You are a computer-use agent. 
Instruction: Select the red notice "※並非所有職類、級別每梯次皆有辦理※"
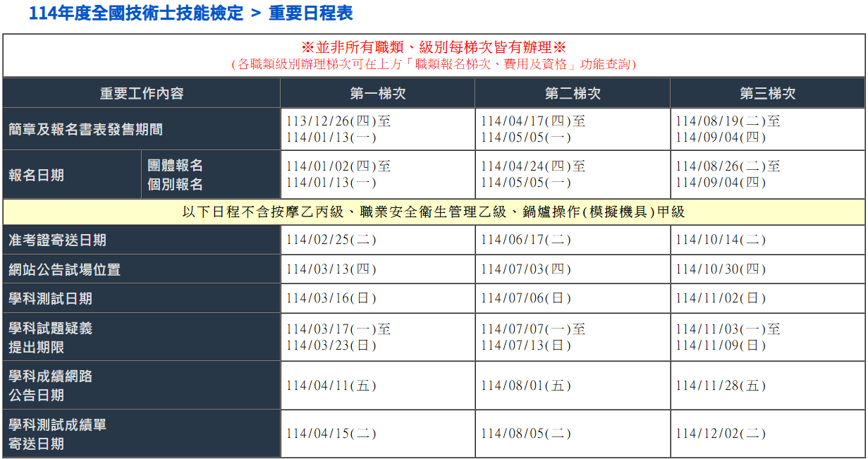point(434,47)
